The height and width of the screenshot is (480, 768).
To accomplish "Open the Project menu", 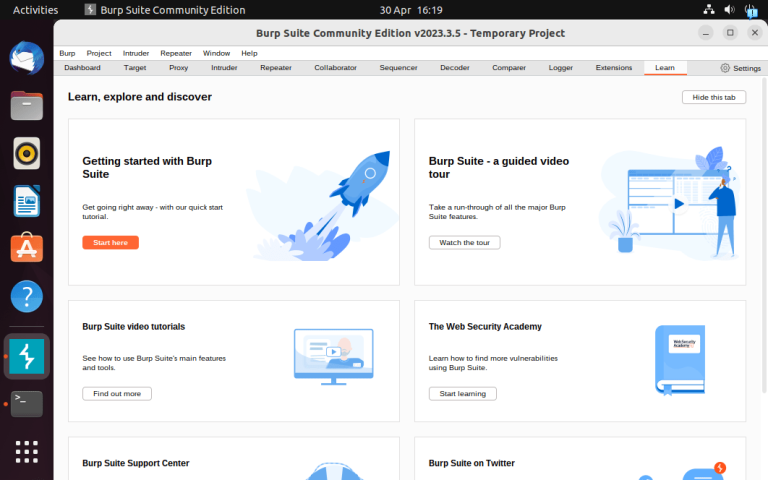I will tap(99, 53).
